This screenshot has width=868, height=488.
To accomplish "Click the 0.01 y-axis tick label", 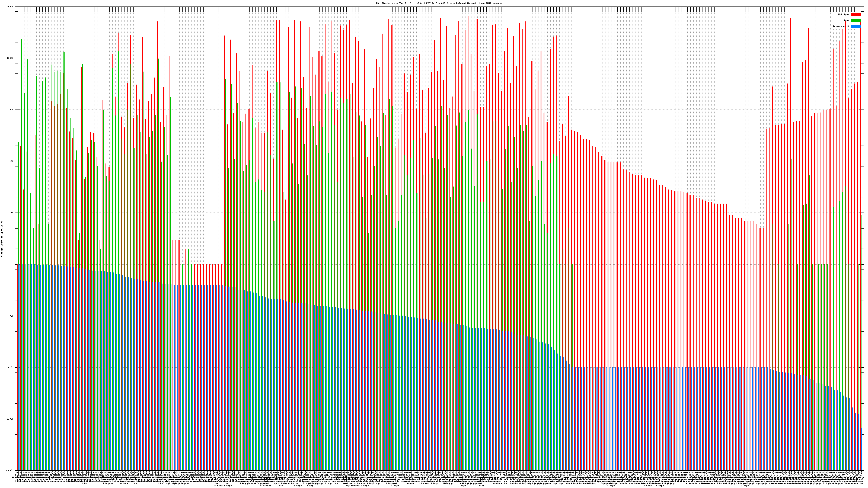I will point(11,367).
